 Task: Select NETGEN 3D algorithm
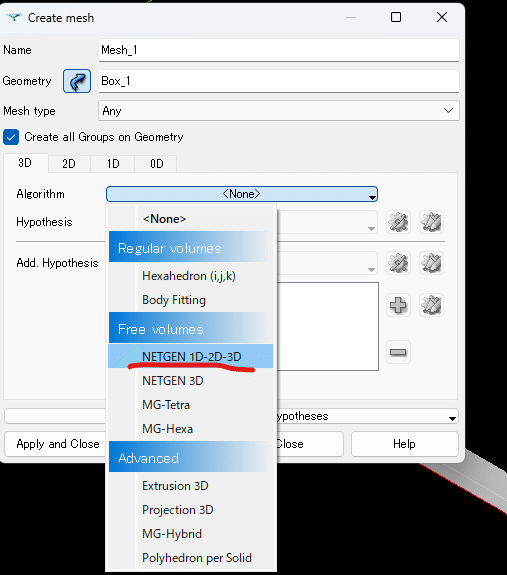[x=191, y=381]
